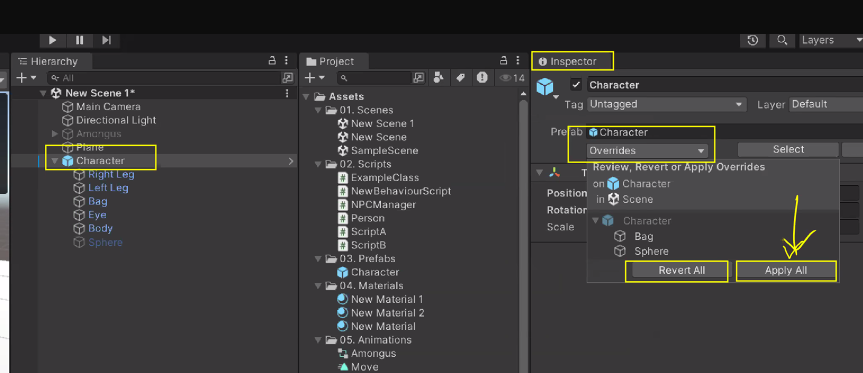This screenshot has height=373, width=863.
Task: Click the Project search field
Action: (374, 78)
